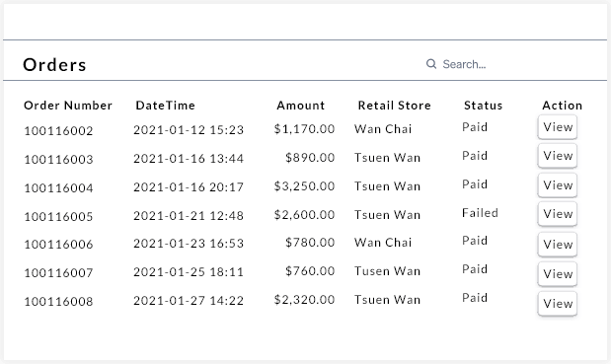Select the $3,250.00 amount cell

tap(304, 186)
